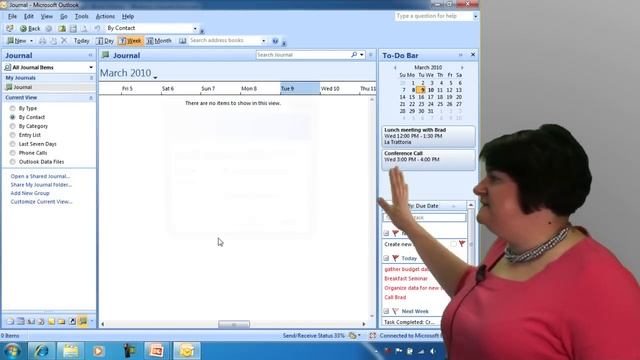Click Open a Shared Journal link
The width and height of the screenshot is (640, 360).
tap(40, 176)
